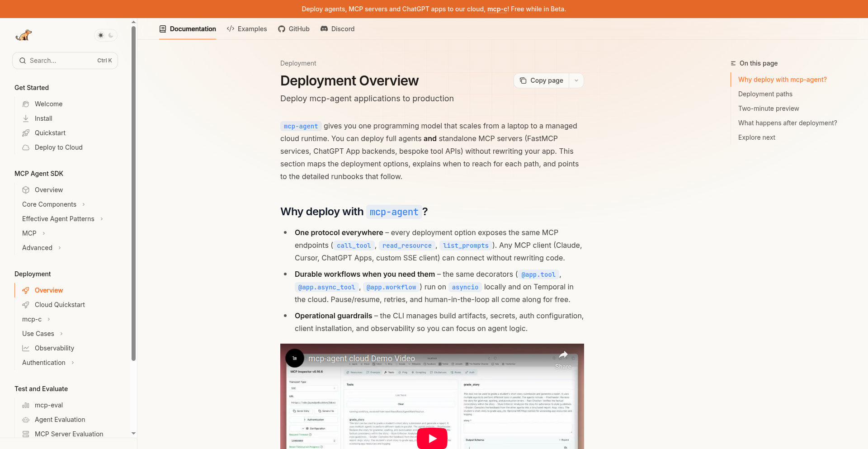Open the mcp-c link in the banner

[x=497, y=9]
